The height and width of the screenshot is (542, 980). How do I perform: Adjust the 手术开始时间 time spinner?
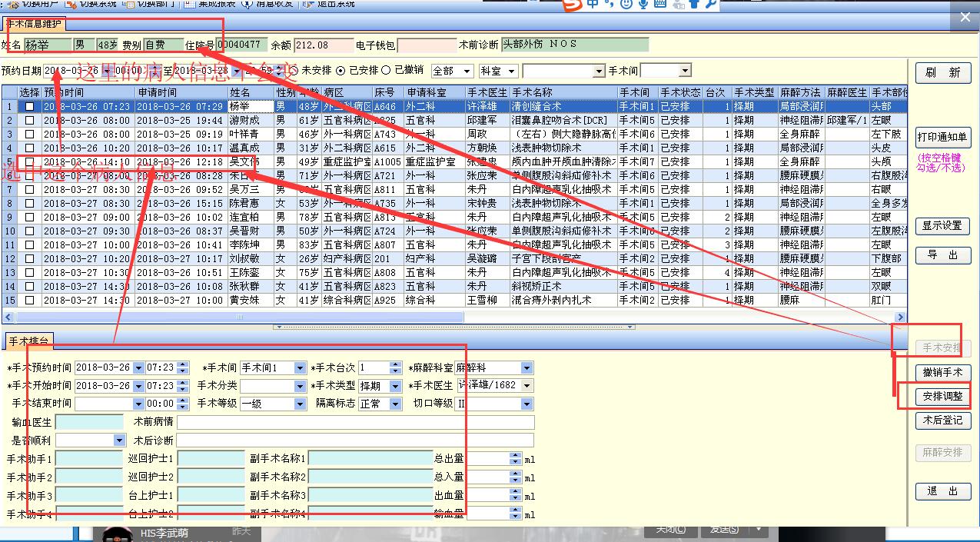182,385
